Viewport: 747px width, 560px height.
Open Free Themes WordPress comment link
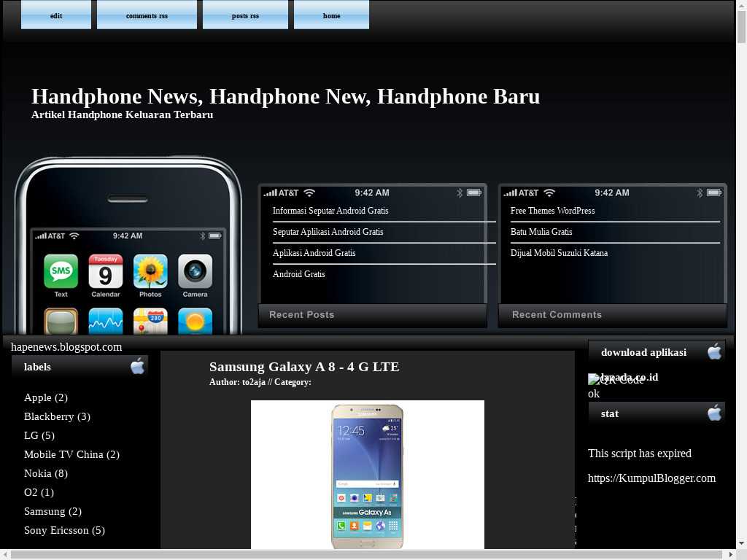(x=553, y=211)
